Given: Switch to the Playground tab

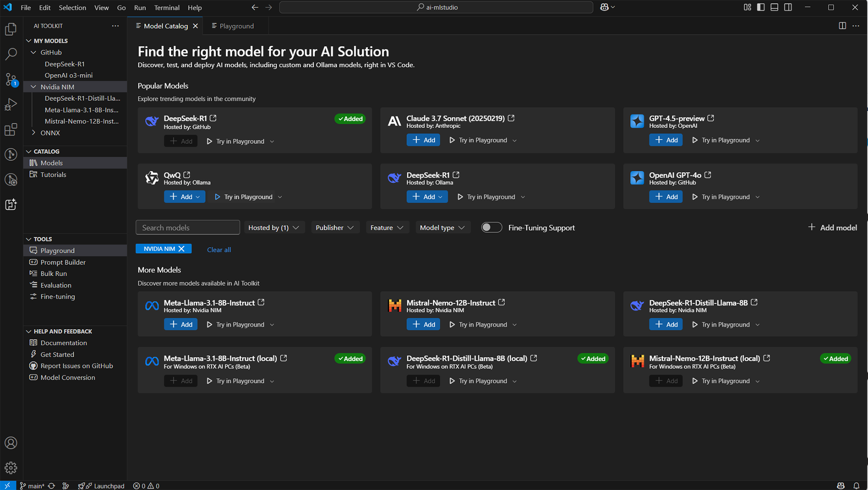Looking at the screenshot, I should tap(236, 26).
